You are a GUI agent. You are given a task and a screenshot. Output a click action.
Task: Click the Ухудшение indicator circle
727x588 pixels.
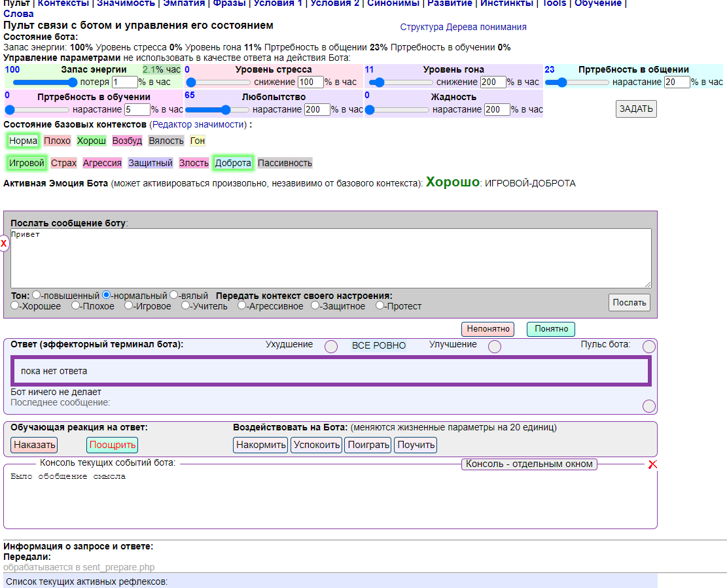click(331, 347)
